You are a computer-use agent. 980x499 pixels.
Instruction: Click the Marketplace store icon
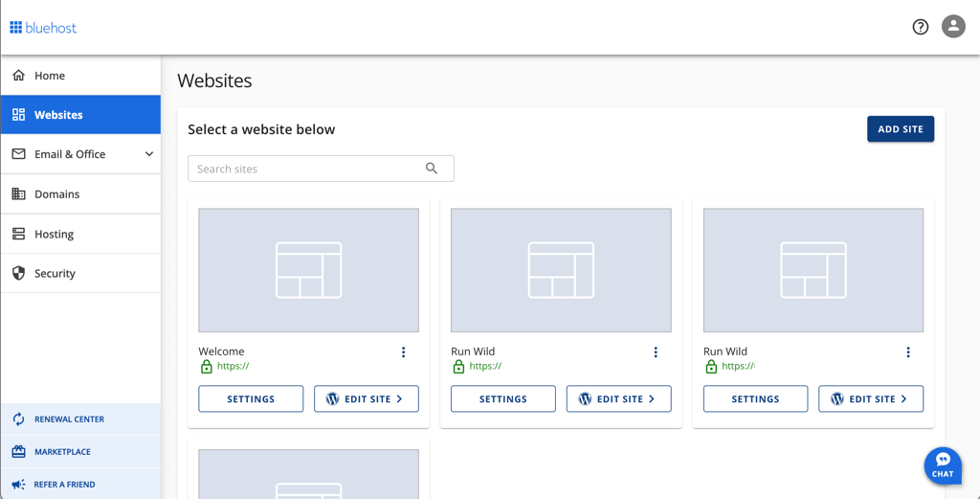click(x=19, y=451)
